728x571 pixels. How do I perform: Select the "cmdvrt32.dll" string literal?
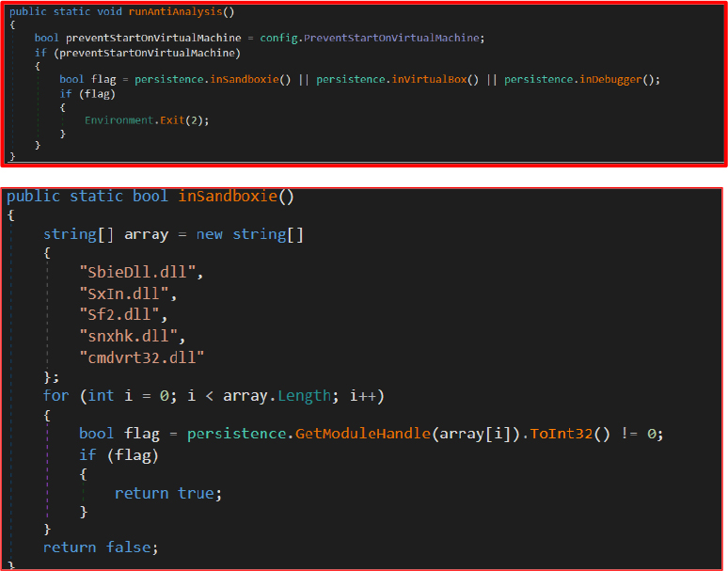pyautogui.click(x=142, y=357)
